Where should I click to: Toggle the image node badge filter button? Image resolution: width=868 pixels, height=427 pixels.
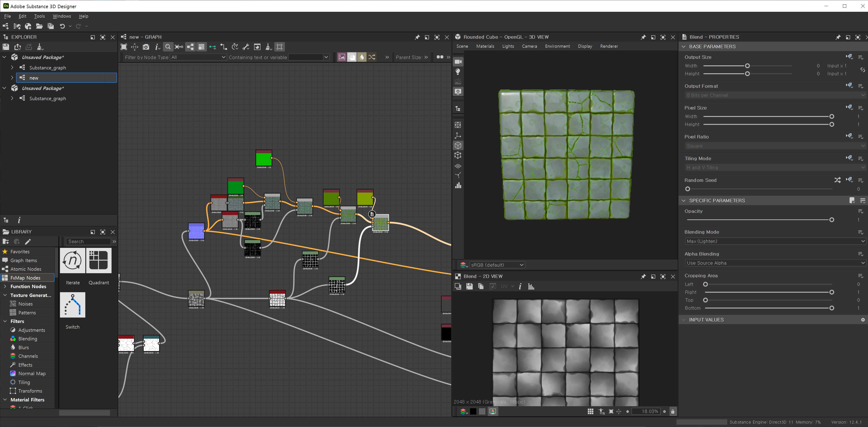(342, 57)
